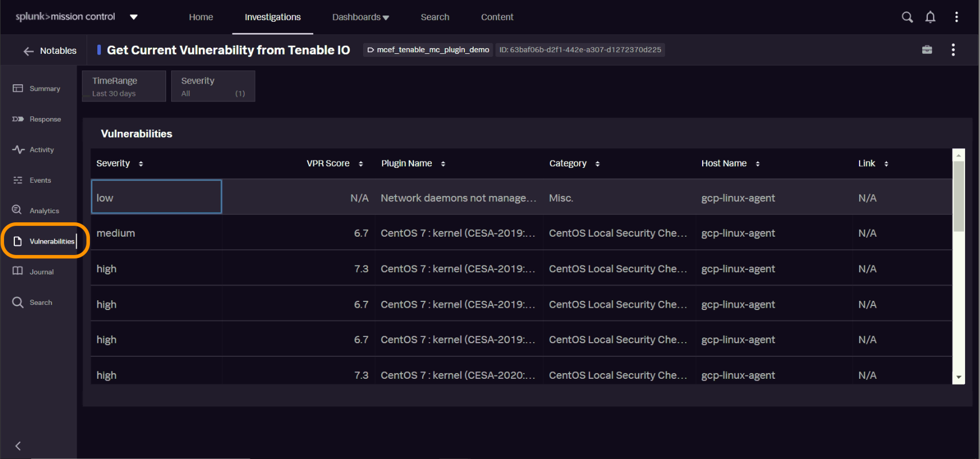The image size is (980, 459).
Task: Click Link N/A in medium row
Action: tap(867, 233)
